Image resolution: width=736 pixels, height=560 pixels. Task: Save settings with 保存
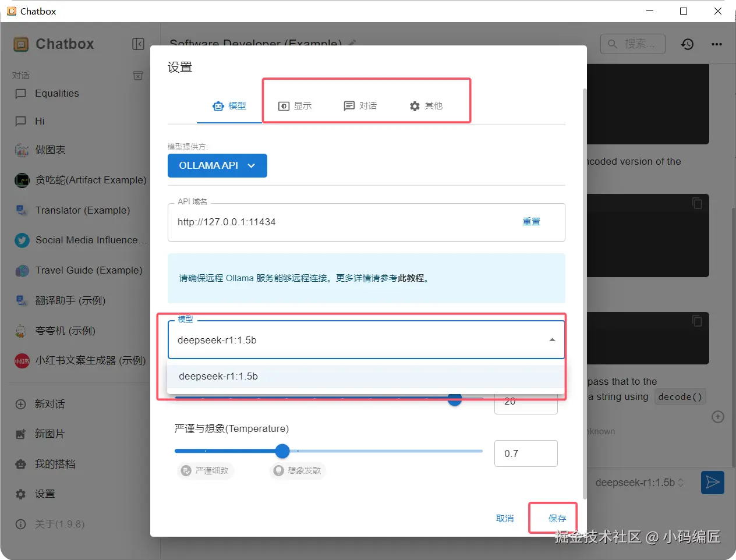tap(557, 518)
